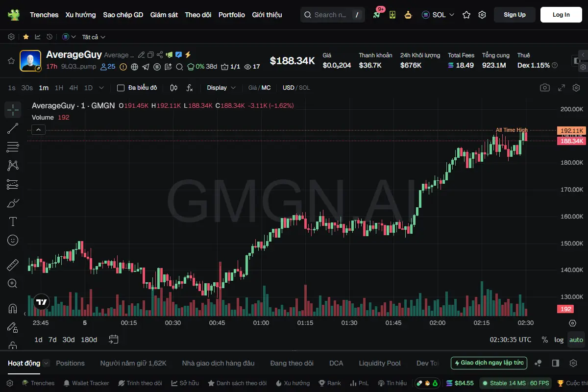Open the token's Telegram link
The width and height of the screenshot is (588, 392).
pos(146,67)
